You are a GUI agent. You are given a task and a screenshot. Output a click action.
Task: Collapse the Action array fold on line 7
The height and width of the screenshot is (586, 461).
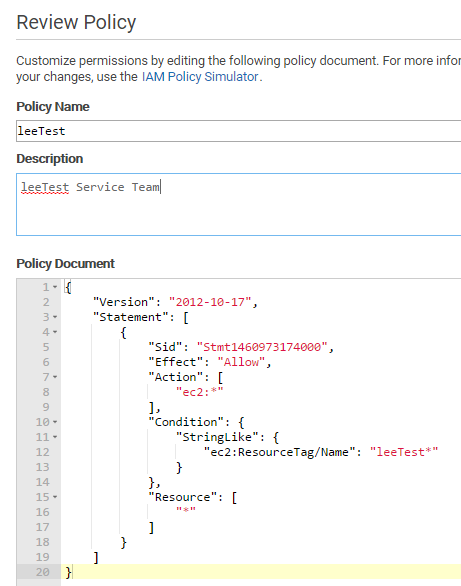tap(55, 377)
